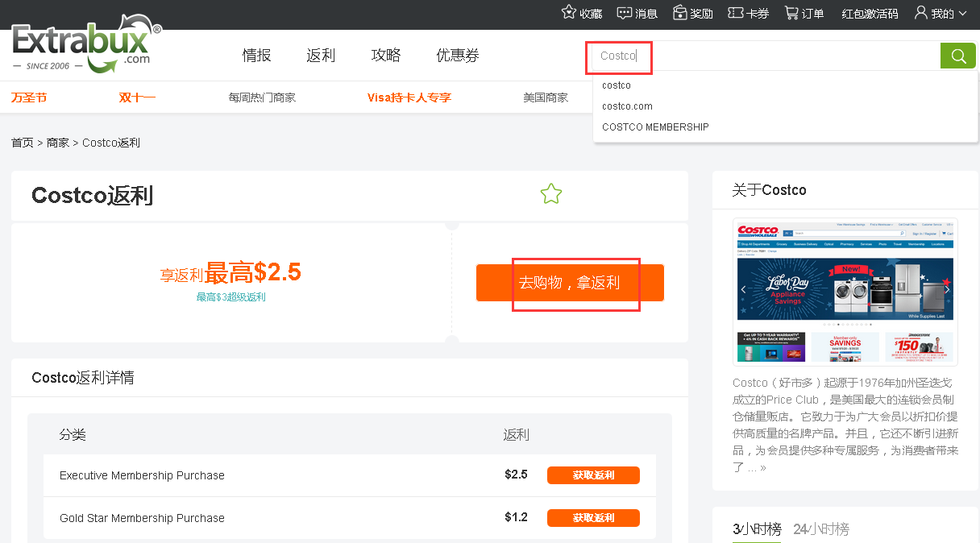Select 'COSTCO MEMBERSHIP' search suggestion
Screen dimensions: 980x543
pos(655,127)
